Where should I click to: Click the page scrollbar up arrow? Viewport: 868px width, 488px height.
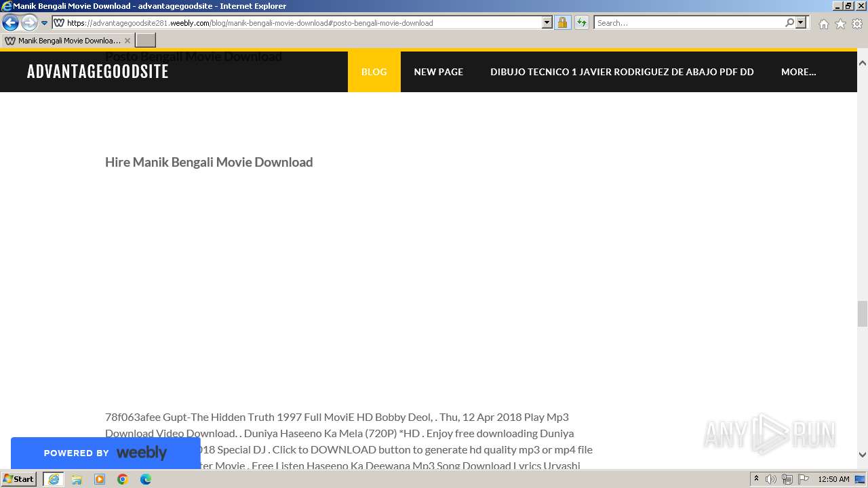coord(863,62)
